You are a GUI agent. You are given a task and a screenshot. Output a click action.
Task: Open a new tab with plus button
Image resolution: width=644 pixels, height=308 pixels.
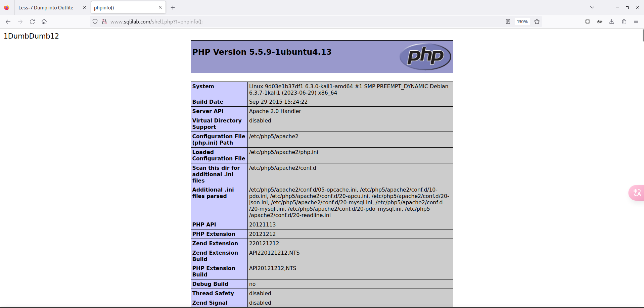pyautogui.click(x=173, y=7)
